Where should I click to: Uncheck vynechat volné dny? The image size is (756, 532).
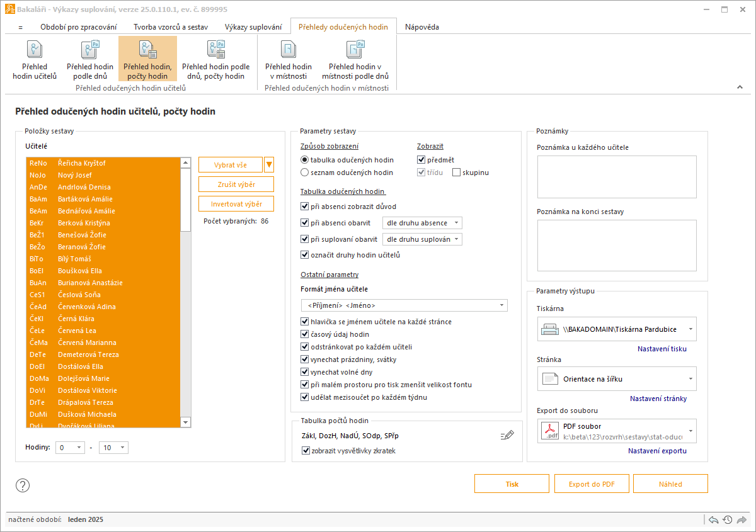(306, 373)
